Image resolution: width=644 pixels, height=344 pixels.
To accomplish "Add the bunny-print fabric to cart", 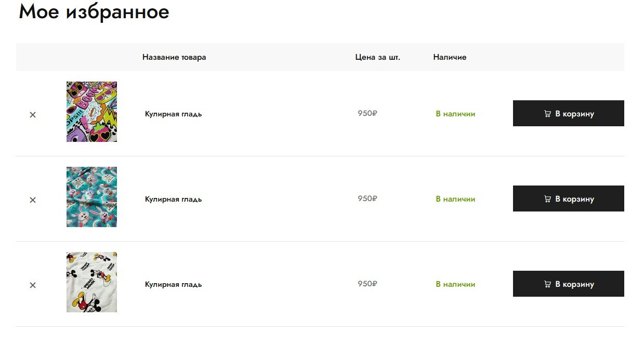I will click(568, 199).
